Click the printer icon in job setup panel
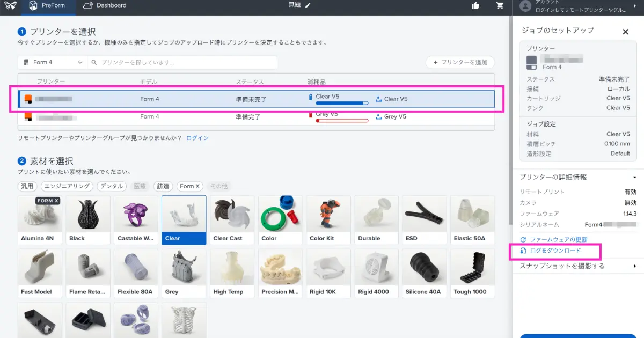Viewport: 644px width, 338px height. (x=531, y=62)
